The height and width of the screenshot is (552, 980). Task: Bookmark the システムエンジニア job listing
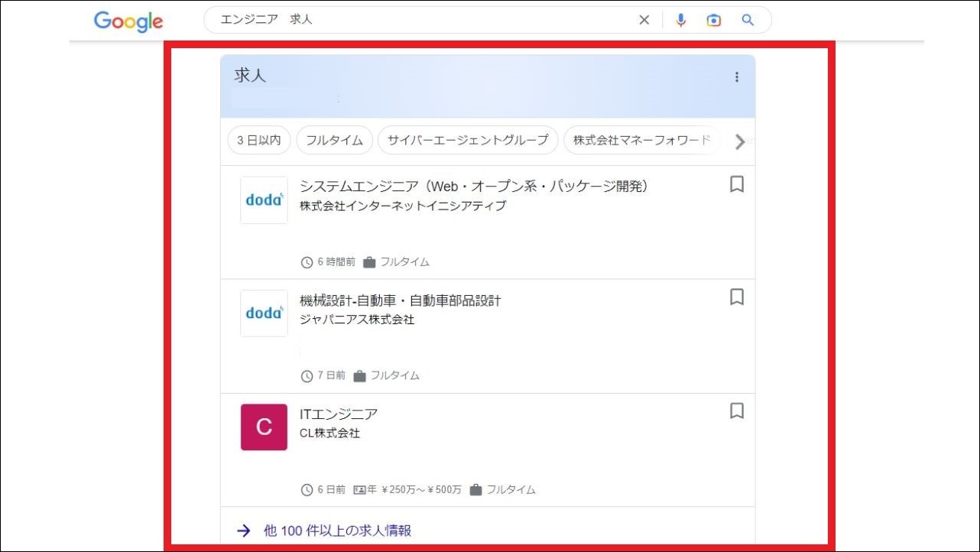click(x=737, y=184)
